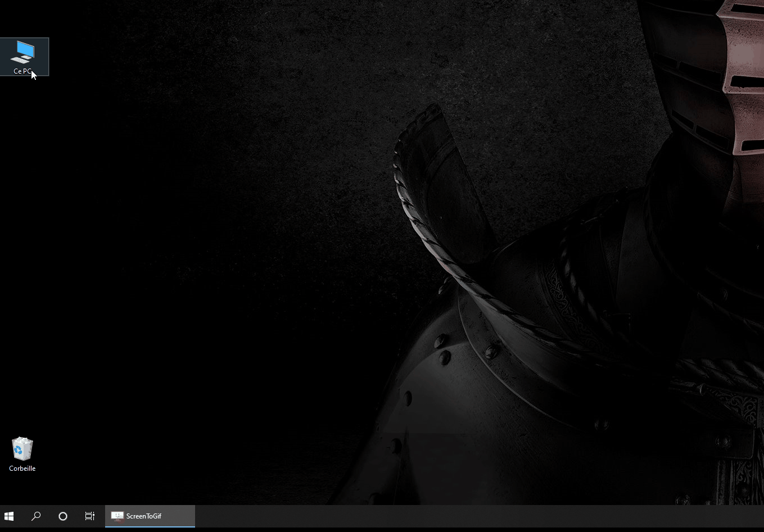Click the "Ce PC" text label
764x532 pixels.
[x=22, y=71]
